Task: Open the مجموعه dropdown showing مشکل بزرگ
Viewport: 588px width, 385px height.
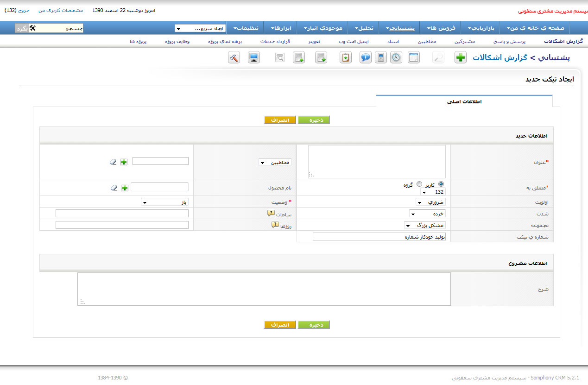Action: 424,225
